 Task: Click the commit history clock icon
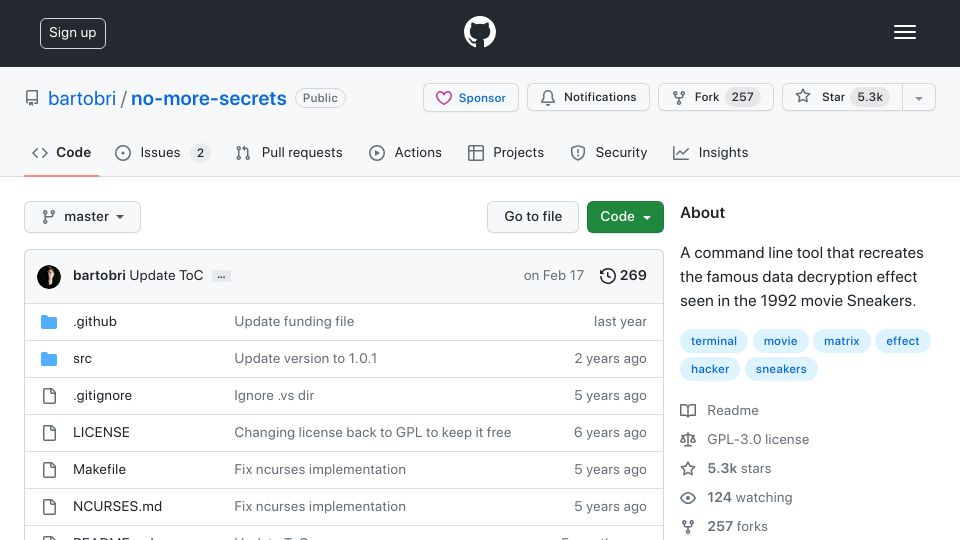pos(607,276)
